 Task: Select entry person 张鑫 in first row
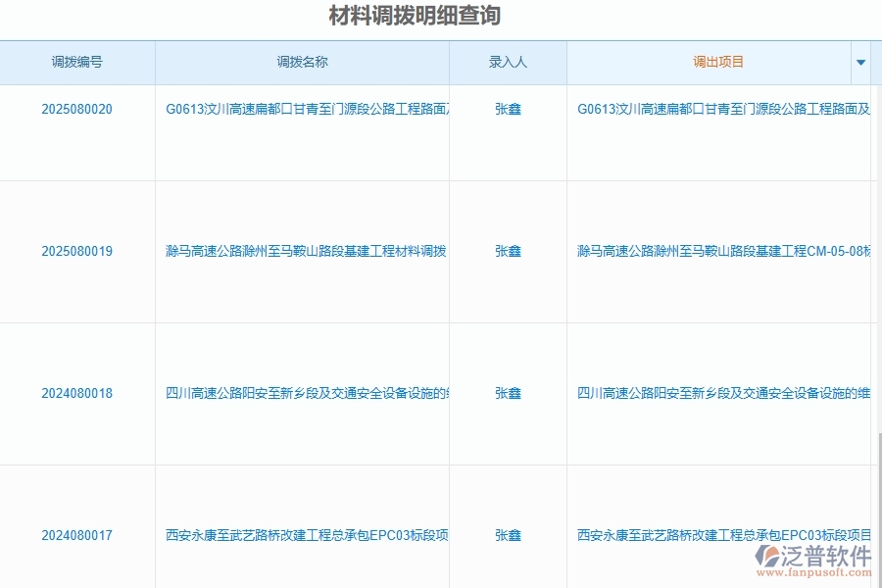click(x=508, y=109)
